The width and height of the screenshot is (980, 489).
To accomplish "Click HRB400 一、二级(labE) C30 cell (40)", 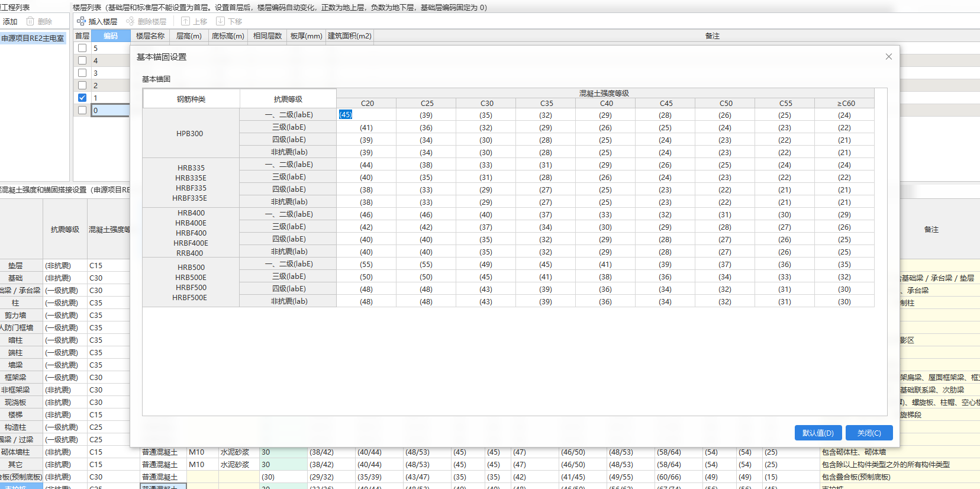I will coord(486,214).
